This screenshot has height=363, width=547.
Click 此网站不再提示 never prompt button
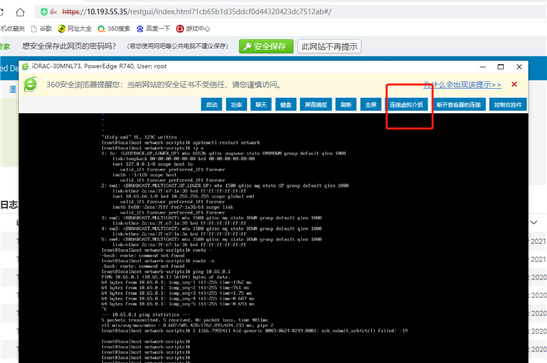tap(329, 46)
